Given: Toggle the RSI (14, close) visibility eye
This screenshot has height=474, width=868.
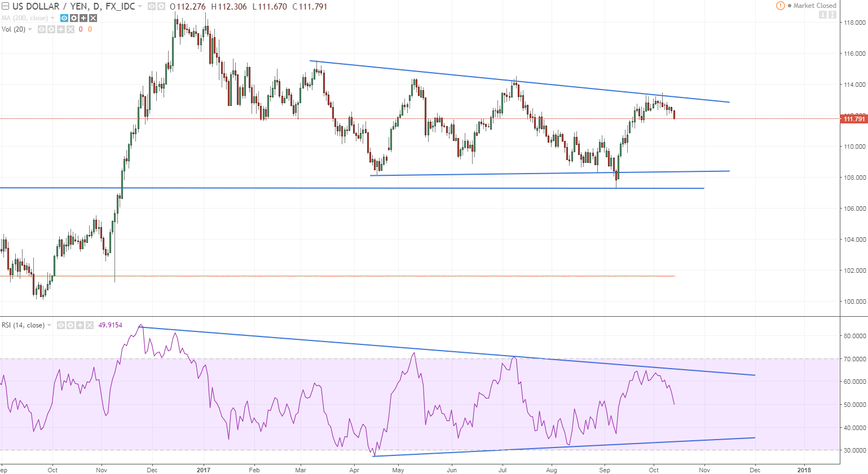Looking at the screenshot, I should (61, 325).
